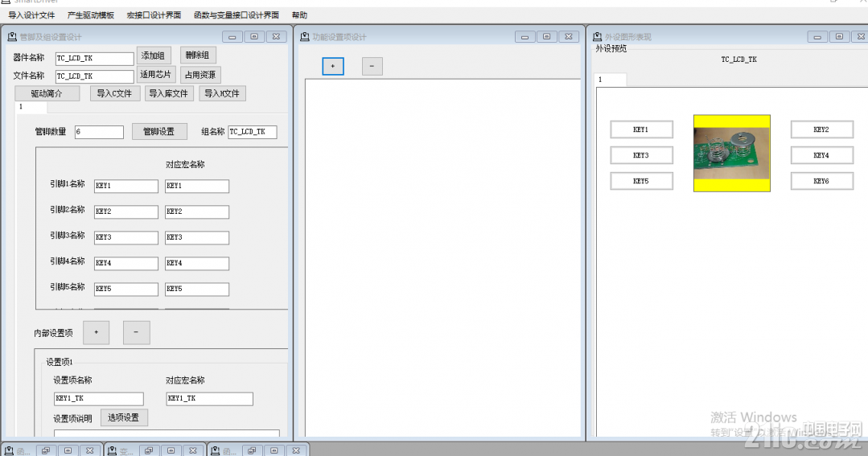This screenshot has height=456, width=868.
Task: Minimize the 功能设置项设计 window
Action: pyautogui.click(x=525, y=36)
